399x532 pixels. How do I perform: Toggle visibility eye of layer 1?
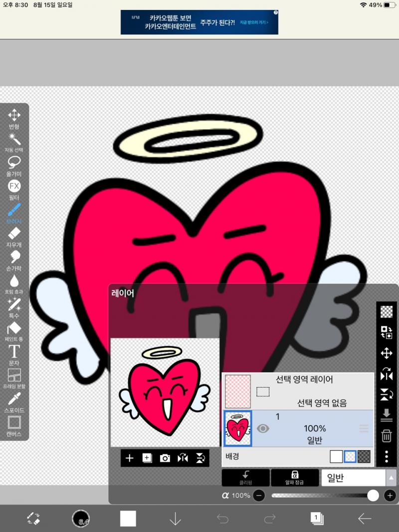click(263, 429)
